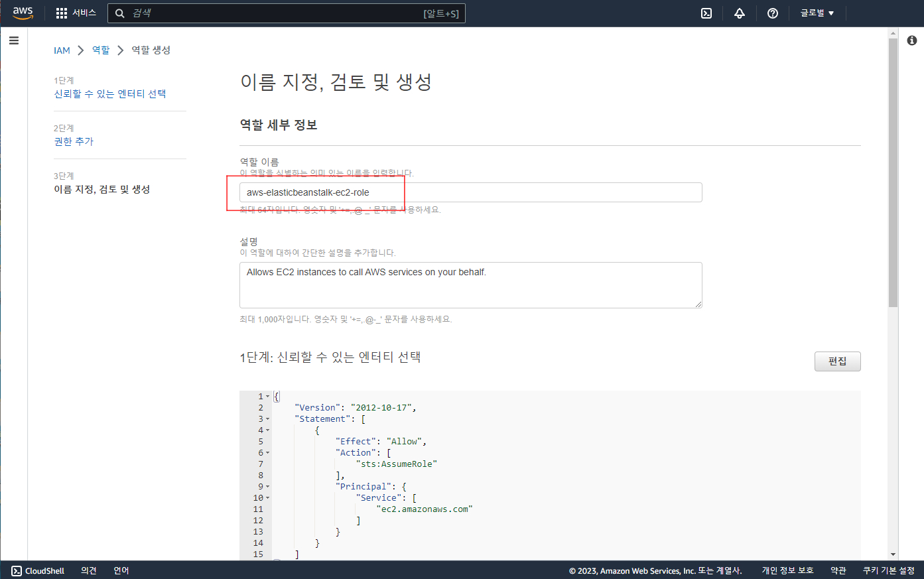
Task: Click the 역할 생성 breadcrumb text
Action: click(x=151, y=50)
